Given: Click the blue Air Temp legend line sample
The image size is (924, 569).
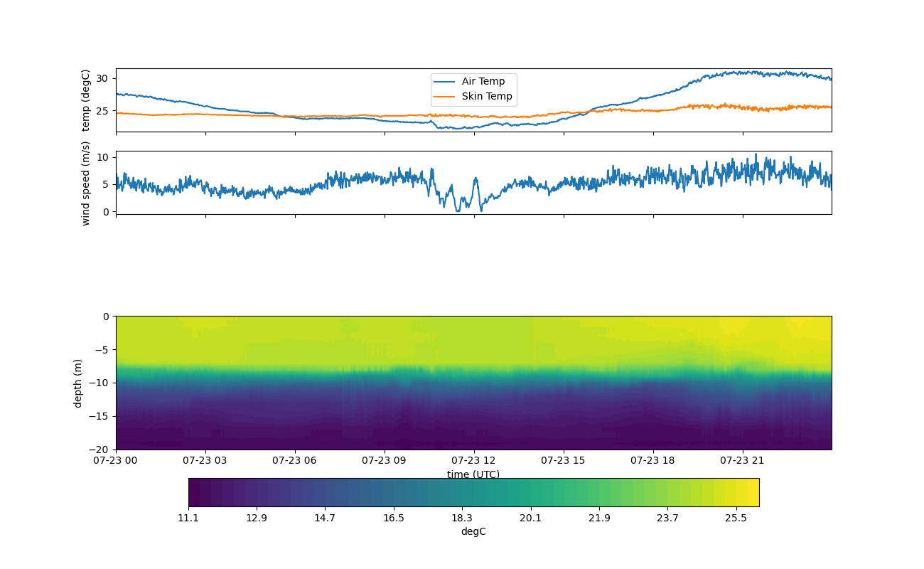Looking at the screenshot, I should click(446, 82).
